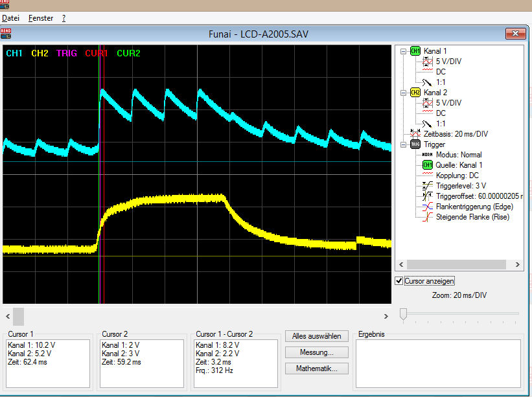Click the CH1 icon beside Kanal 1
The image size is (532, 397).
tap(415, 51)
